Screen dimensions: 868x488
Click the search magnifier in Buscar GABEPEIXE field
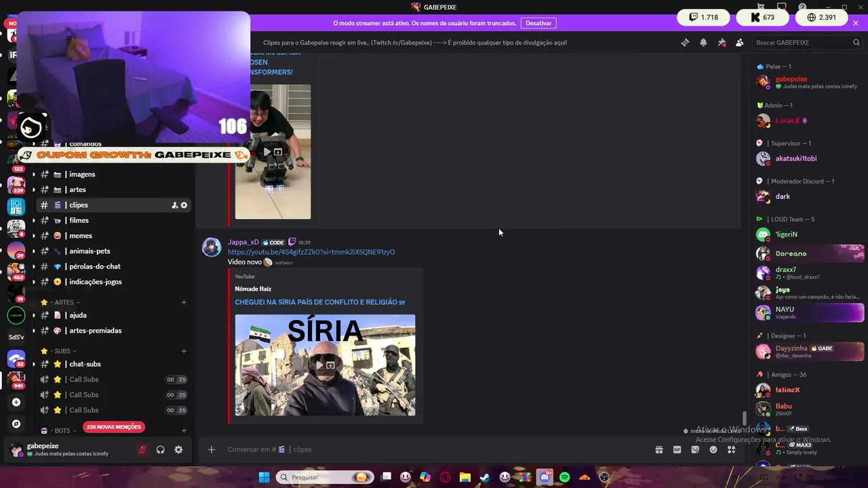coord(856,42)
